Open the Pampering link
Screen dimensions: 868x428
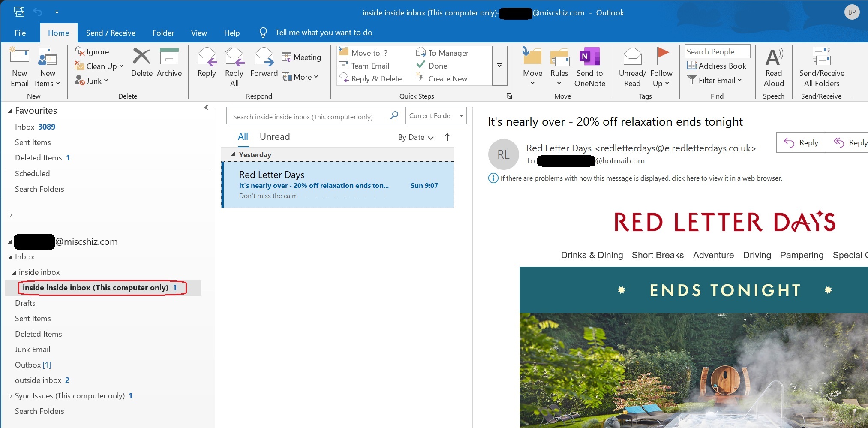pyautogui.click(x=802, y=255)
